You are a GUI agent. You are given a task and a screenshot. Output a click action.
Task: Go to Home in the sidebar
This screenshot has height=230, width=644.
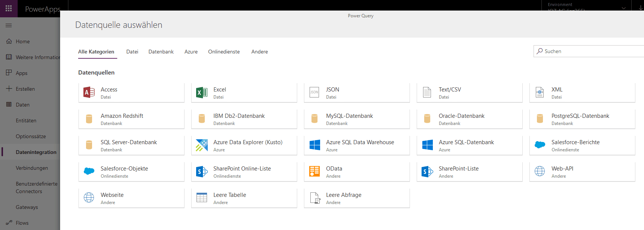tap(23, 42)
